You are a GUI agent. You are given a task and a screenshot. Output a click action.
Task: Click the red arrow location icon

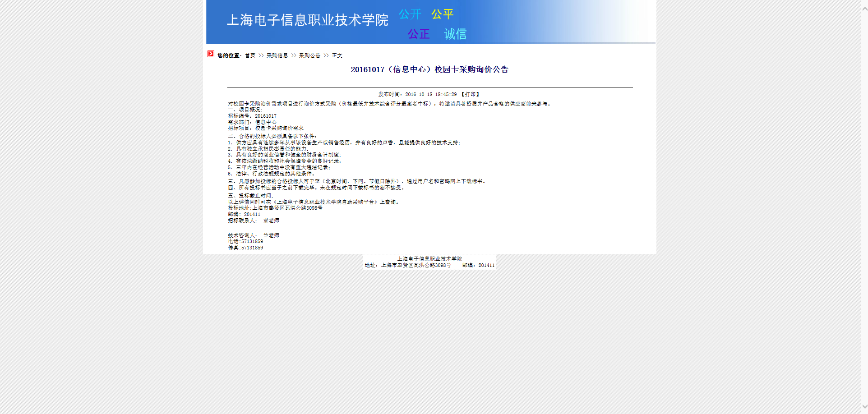[211, 54]
